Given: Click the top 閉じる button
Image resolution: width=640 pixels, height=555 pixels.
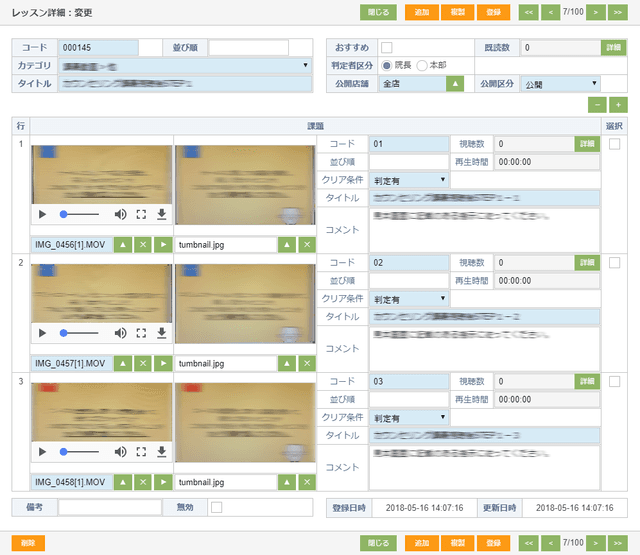Looking at the screenshot, I should pyautogui.click(x=378, y=12).
